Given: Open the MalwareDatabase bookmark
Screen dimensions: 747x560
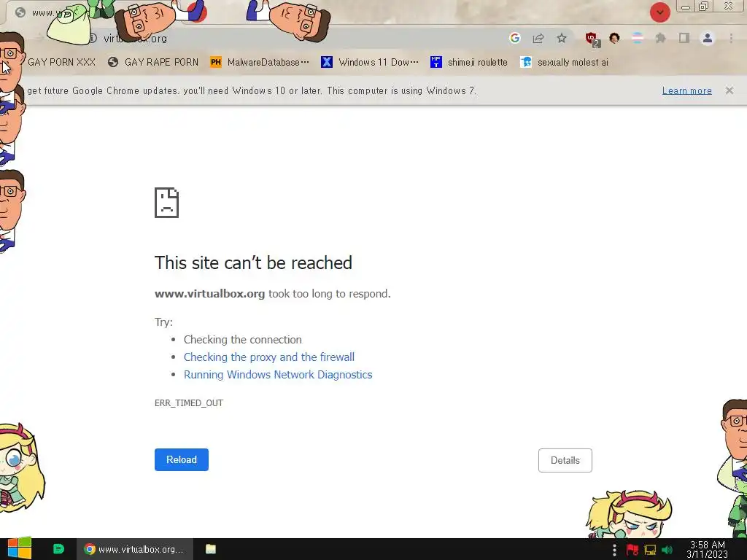Looking at the screenshot, I should 260,62.
